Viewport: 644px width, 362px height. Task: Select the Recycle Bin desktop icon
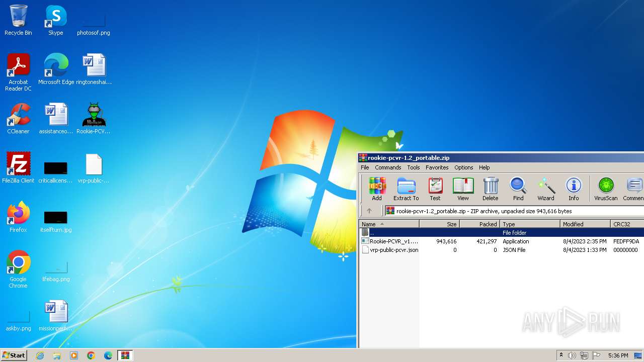click(18, 20)
